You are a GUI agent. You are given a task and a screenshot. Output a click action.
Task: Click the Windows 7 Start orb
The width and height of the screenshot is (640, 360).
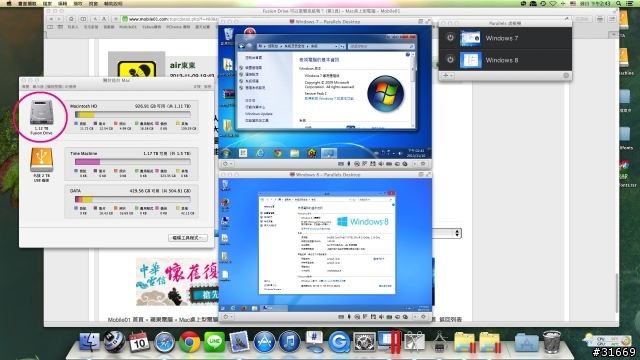pos(226,153)
